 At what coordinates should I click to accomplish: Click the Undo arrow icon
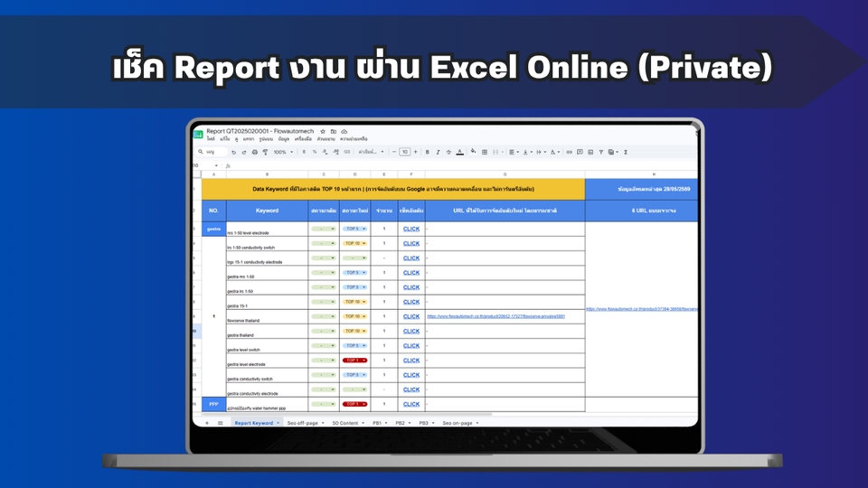coord(233,152)
